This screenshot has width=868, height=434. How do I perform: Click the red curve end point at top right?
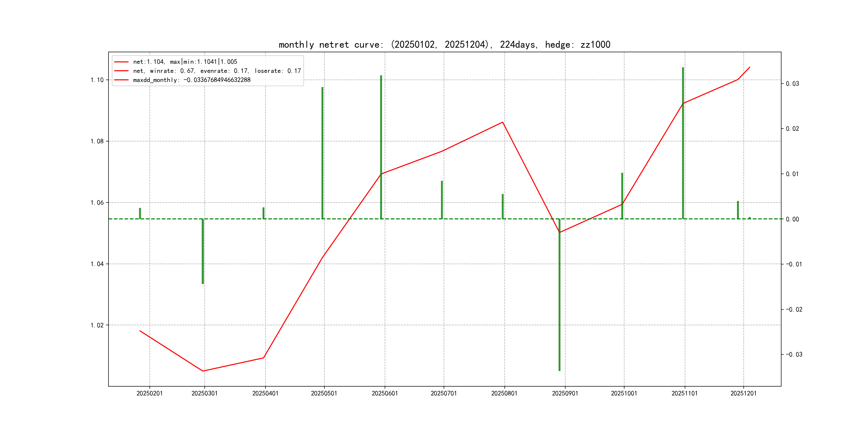click(749, 68)
